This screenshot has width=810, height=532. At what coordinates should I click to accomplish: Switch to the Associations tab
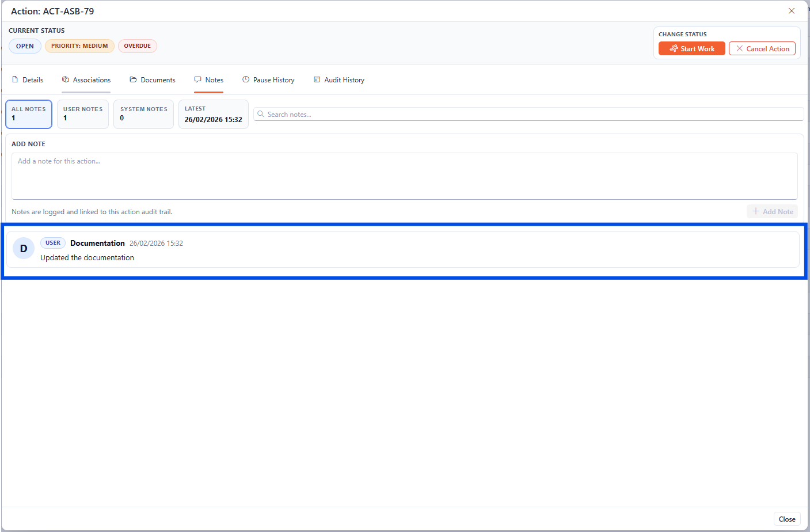click(86, 80)
